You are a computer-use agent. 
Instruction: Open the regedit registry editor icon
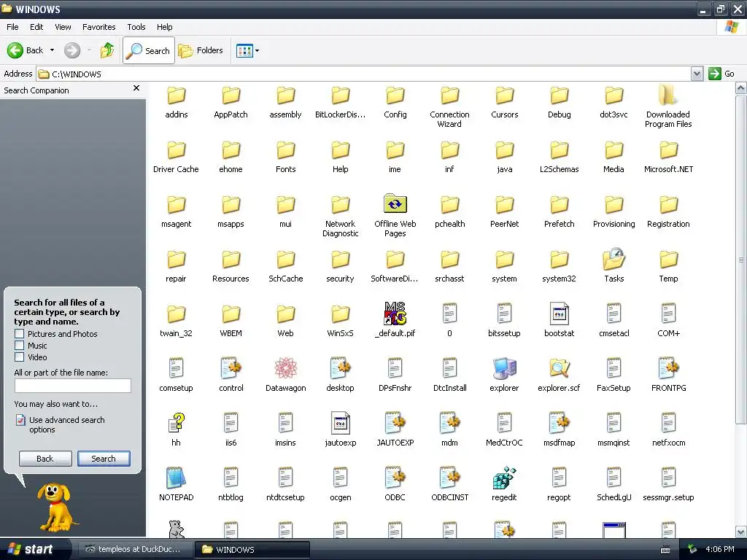[x=504, y=478]
